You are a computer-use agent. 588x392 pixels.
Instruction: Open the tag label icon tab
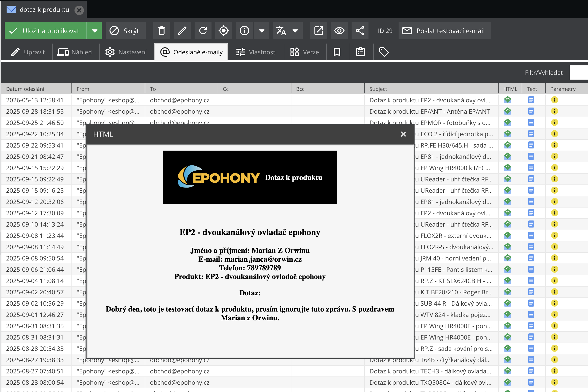coord(384,52)
